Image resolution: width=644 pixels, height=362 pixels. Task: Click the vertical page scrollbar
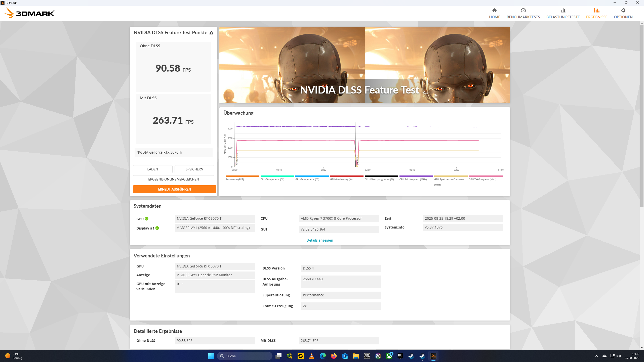coord(641,116)
